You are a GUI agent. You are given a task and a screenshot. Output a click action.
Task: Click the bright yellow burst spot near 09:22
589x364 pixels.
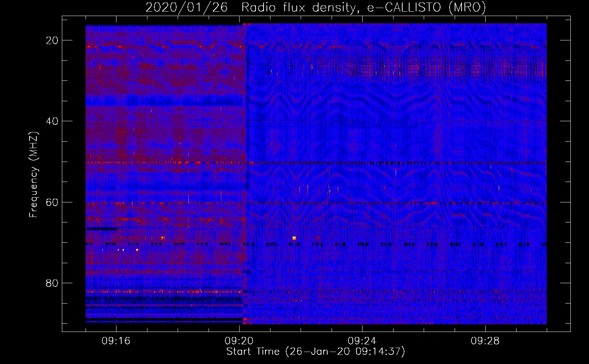[294, 238]
